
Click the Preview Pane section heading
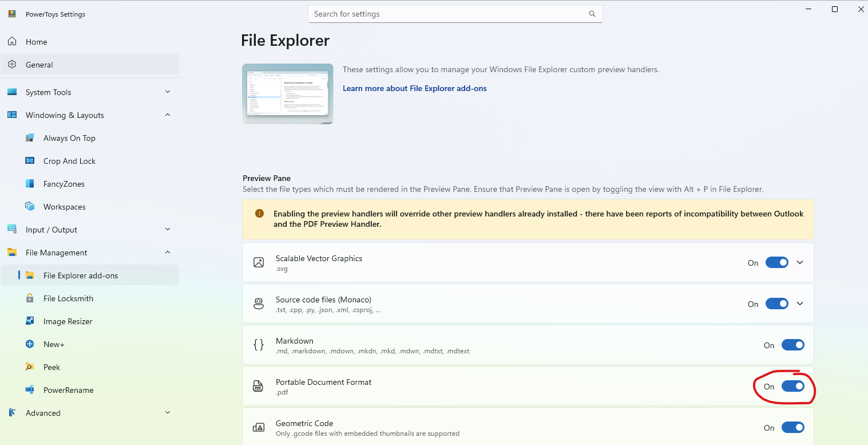click(267, 178)
